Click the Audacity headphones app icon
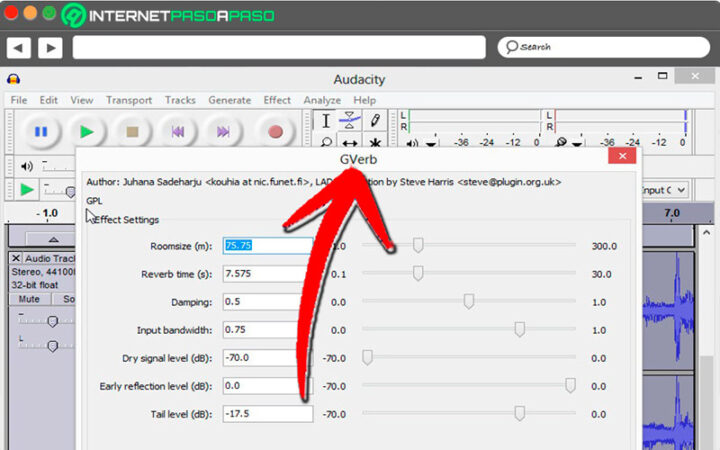720x450 pixels. point(13,79)
